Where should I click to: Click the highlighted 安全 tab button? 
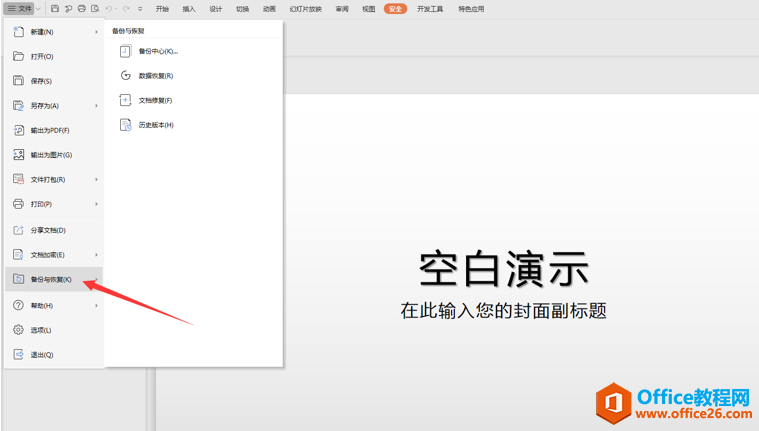(x=395, y=9)
